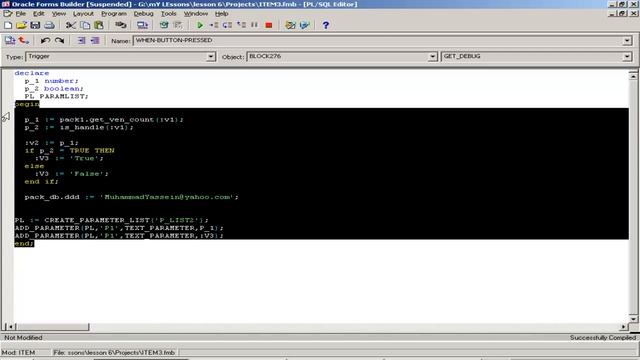Click the Revert icon with red arrow
The image size is (640, 360).
coord(24,40)
